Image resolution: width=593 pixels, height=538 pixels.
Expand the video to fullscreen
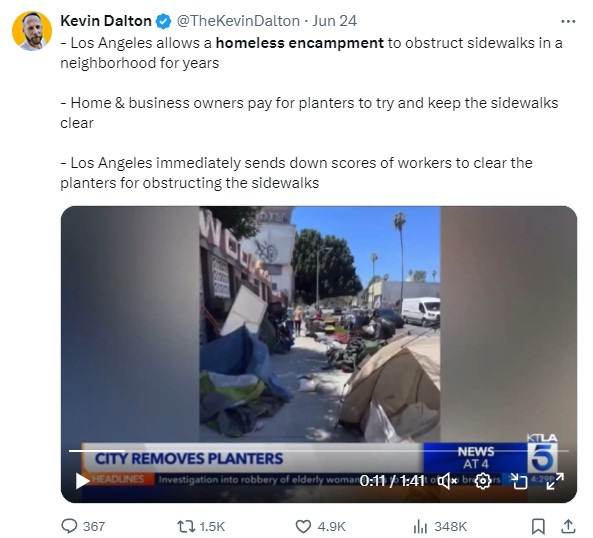pyautogui.click(x=555, y=481)
